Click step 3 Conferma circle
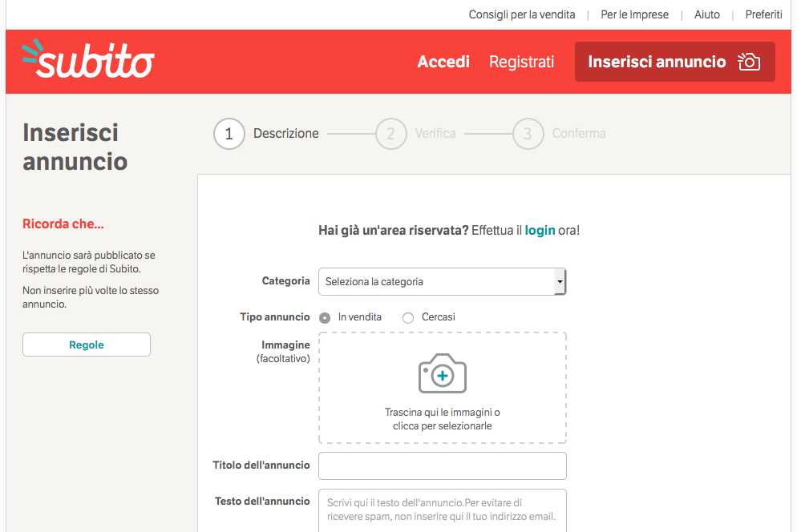 tap(528, 134)
